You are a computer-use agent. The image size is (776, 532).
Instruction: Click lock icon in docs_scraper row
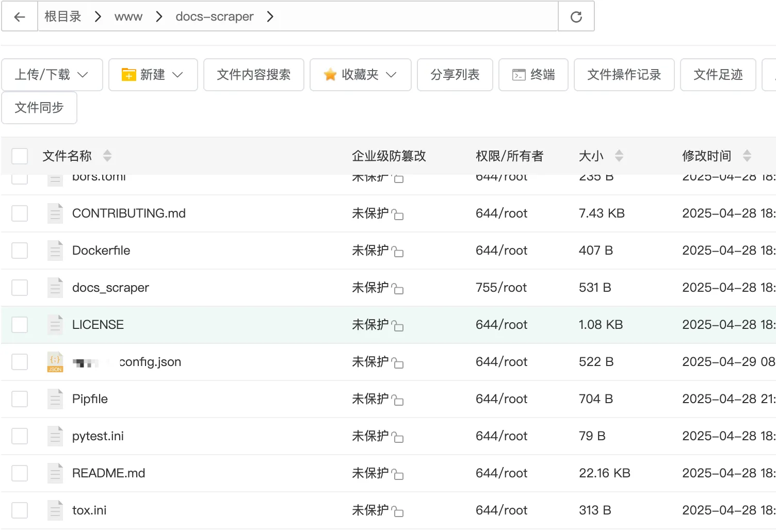pos(397,289)
